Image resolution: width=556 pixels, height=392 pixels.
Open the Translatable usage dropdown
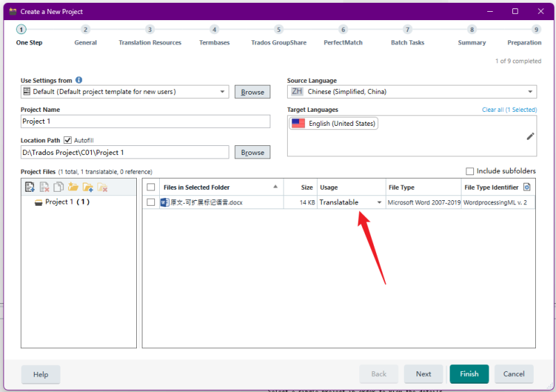[x=379, y=202]
